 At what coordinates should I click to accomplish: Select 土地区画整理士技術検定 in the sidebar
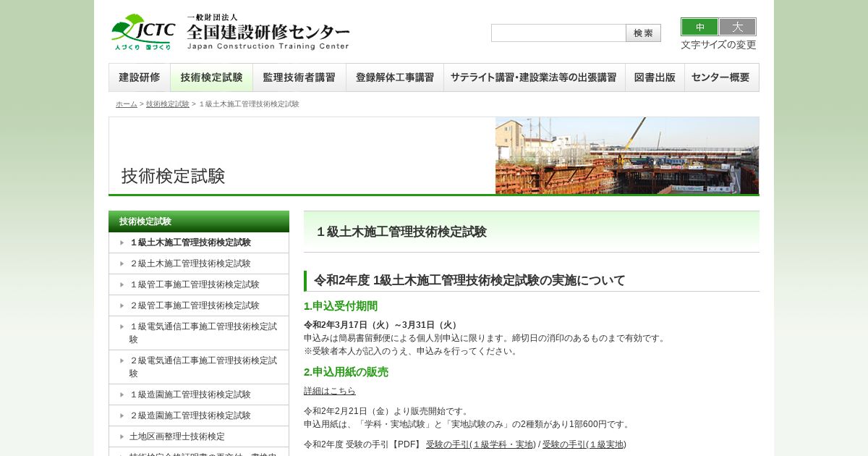point(199,436)
